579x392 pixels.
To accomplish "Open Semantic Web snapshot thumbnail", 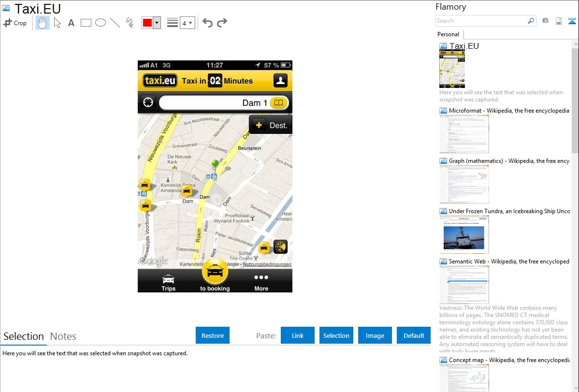I will coord(464,285).
